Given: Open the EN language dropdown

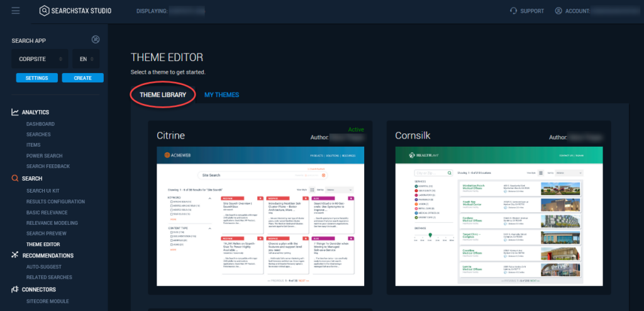Looking at the screenshot, I should pos(86,59).
